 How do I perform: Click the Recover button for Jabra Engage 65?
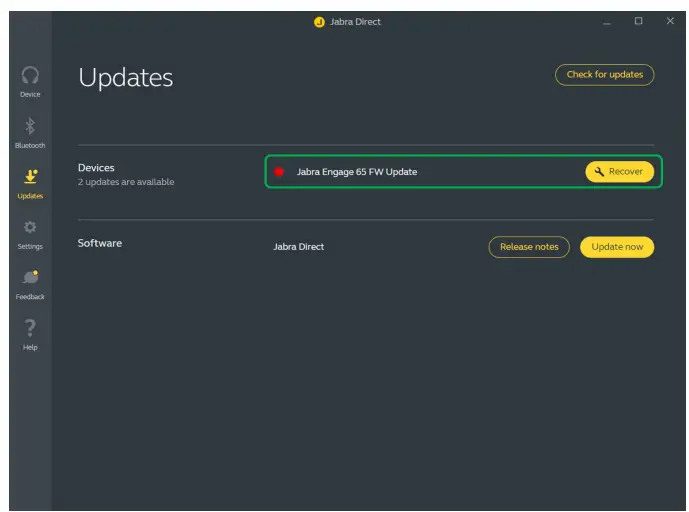click(620, 171)
